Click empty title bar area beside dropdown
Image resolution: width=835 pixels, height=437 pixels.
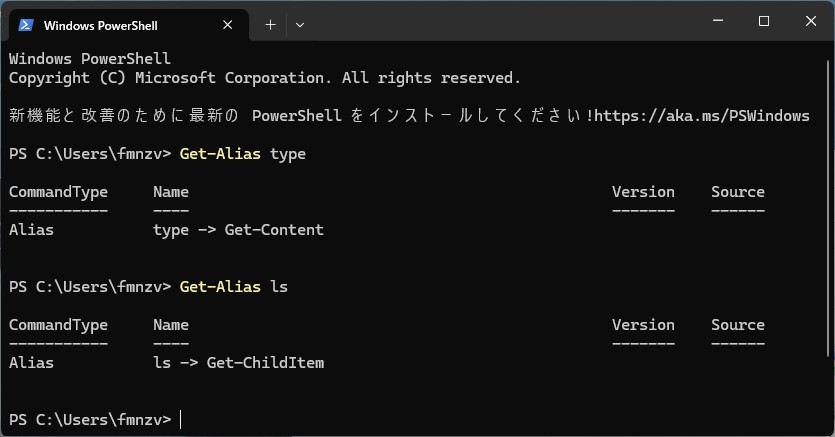coord(500,22)
